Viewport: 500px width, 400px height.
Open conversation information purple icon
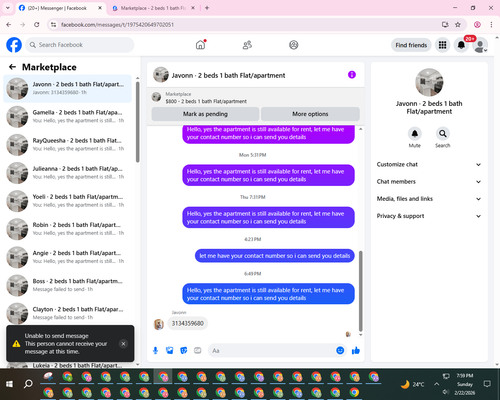(352, 75)
